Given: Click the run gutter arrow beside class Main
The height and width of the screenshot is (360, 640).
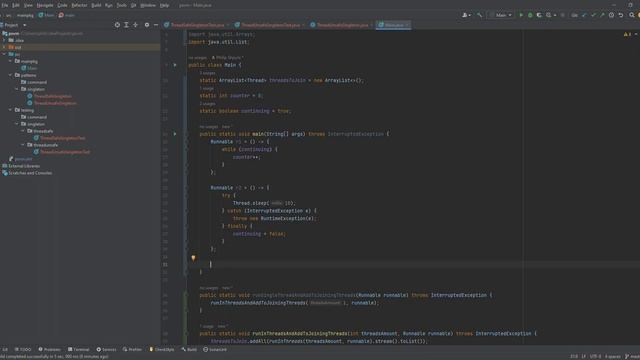Looking at the screenshot, I should (175, 65).
